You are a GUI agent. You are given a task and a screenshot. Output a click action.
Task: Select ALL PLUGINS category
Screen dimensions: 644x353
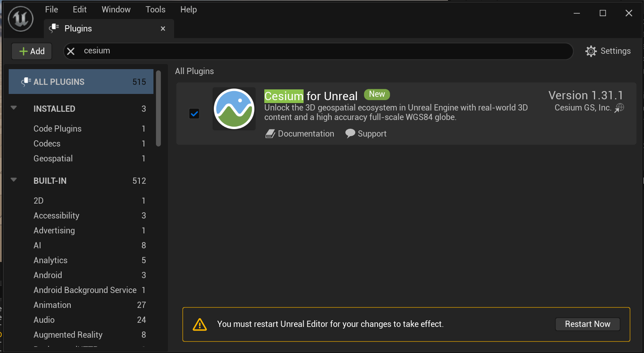[81, 82]
